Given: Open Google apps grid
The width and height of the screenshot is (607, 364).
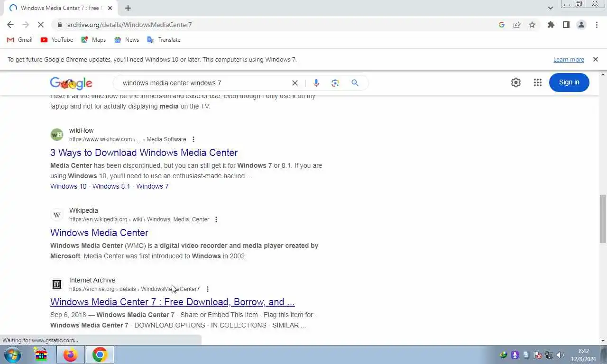Looking at the screenshot, I should click(537, 82).
